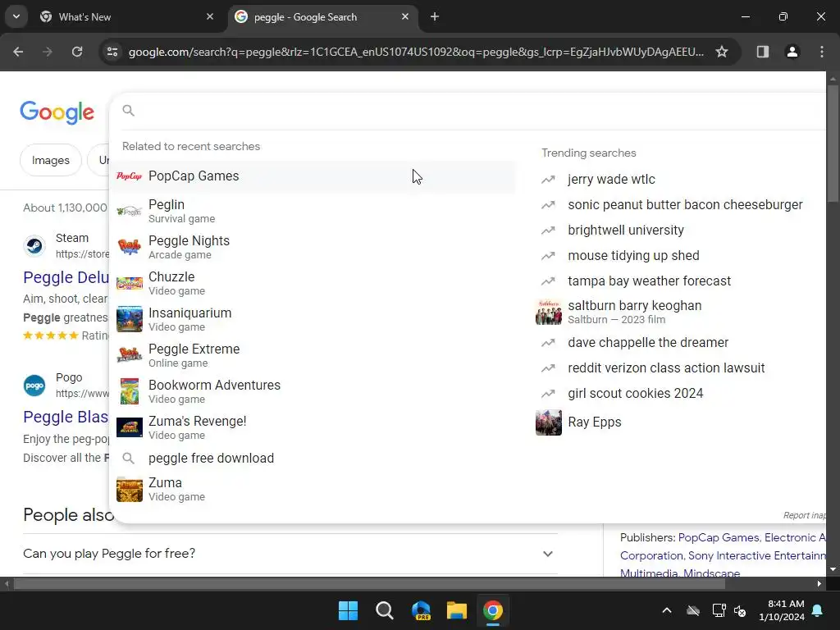Click Insaniquarium game thumbnail
The image size is (840, 630).
(x=129, y=319)
